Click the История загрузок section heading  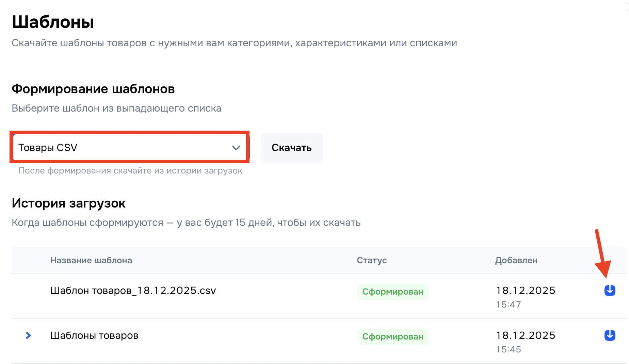point(68,203)
